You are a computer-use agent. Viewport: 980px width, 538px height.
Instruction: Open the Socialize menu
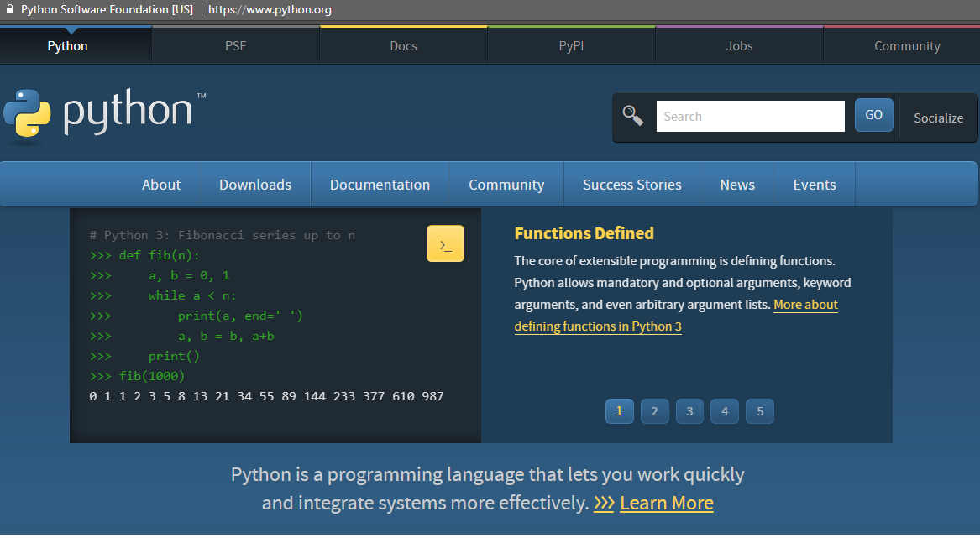pos(938,118)
